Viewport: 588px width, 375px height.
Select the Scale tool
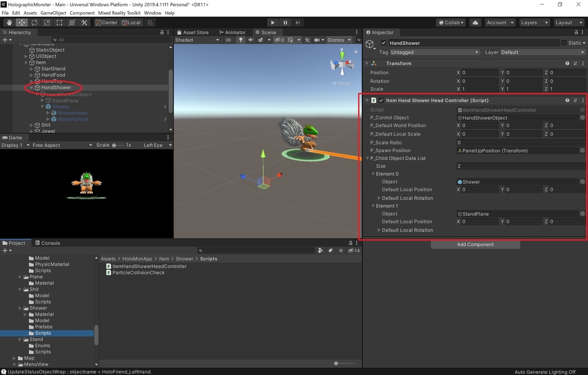(47, 23)
